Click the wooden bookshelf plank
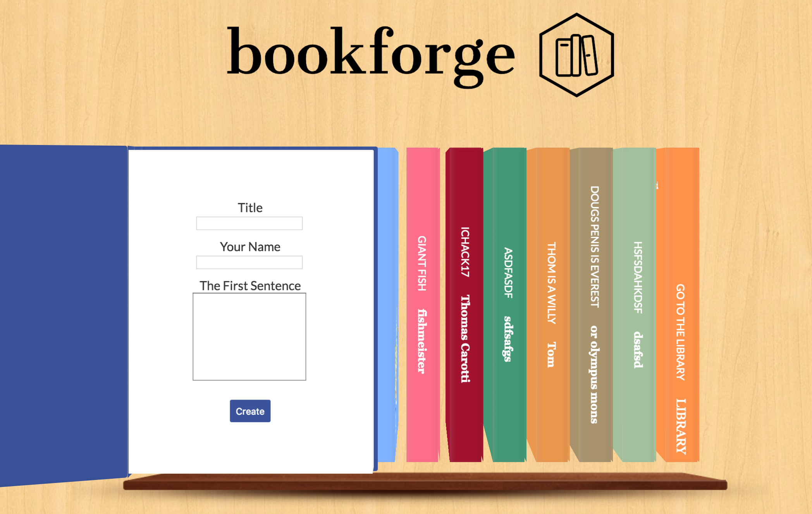812x514 pixels. click(425, 482)
